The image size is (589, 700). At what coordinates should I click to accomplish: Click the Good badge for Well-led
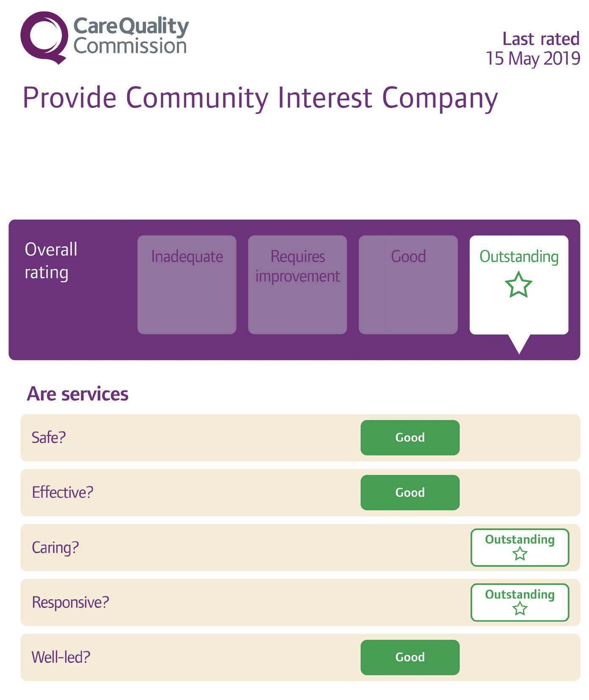tap(410, 657)
